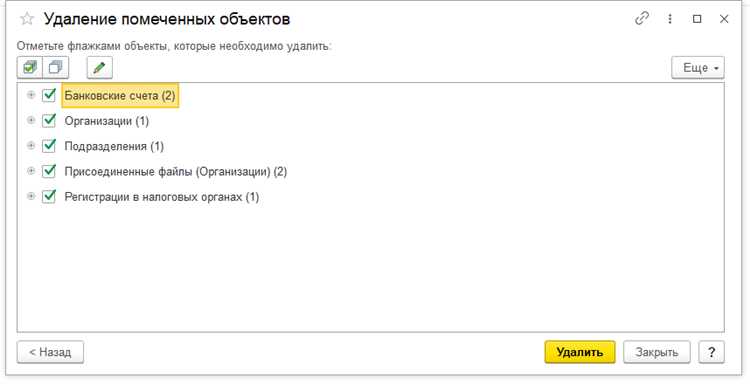Screen dimensions: 750x384
Task: Go back with the Назад button
Action: pos(50,352)
